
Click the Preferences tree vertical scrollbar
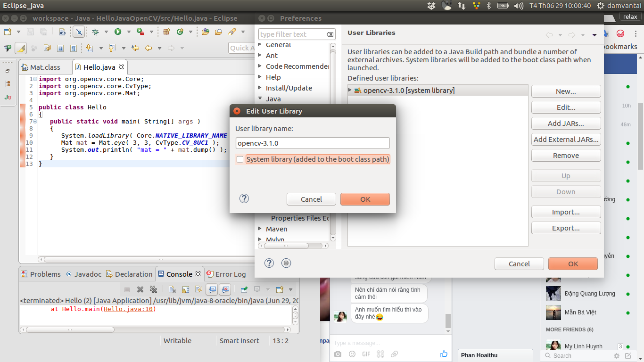(x=333, y=141)
